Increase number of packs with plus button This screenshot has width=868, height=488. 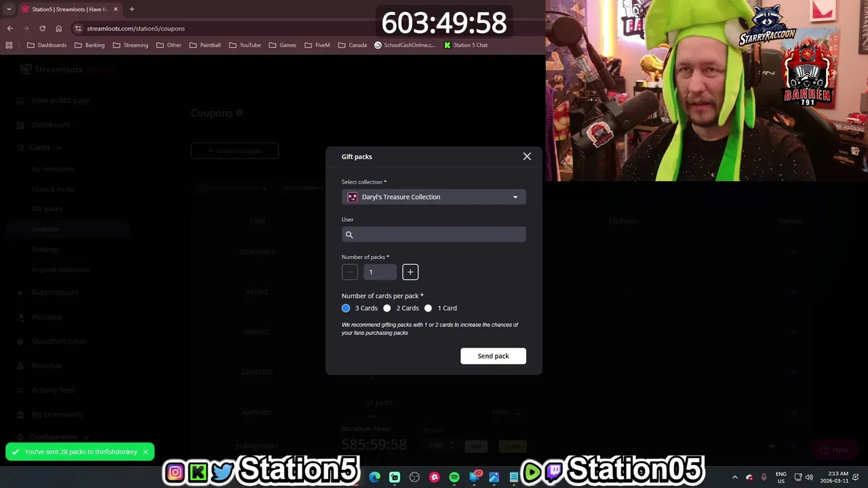click(x=410, y=272)
